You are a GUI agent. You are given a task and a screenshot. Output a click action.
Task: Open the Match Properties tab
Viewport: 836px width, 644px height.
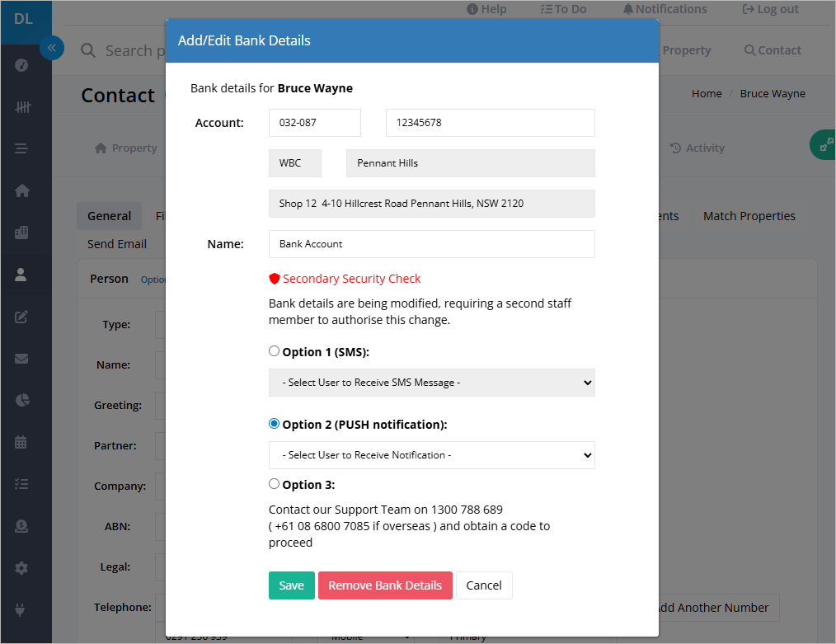(749, 216)
